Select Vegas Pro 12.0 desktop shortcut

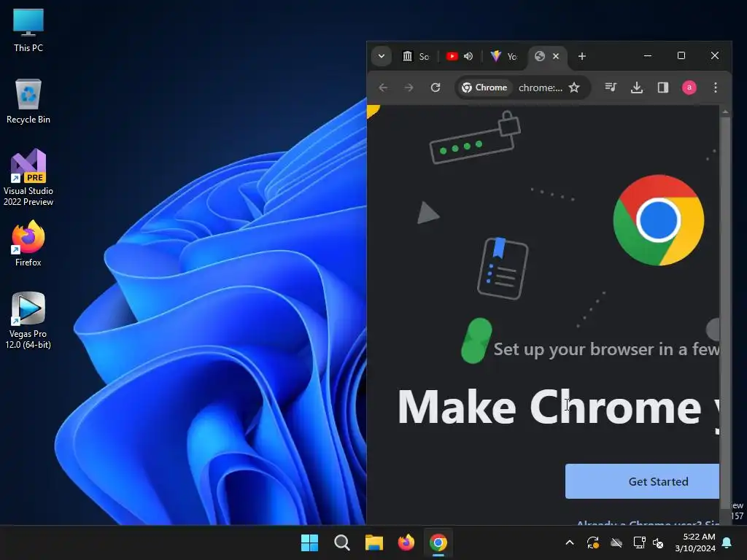tap(28, 321)
